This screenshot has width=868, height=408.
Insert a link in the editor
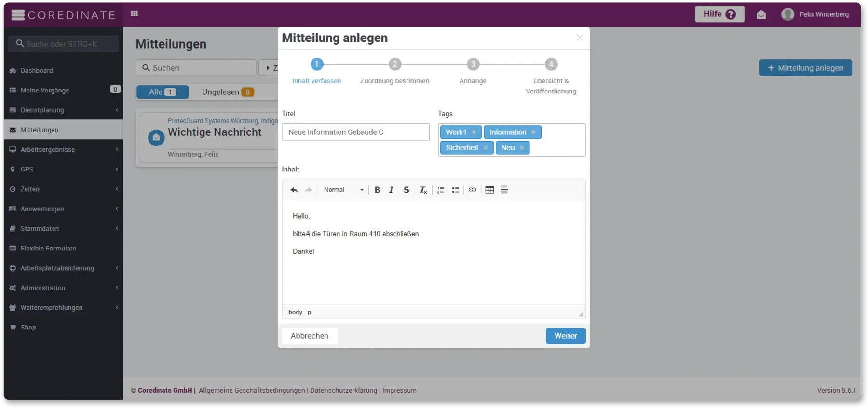click(473, 190)
